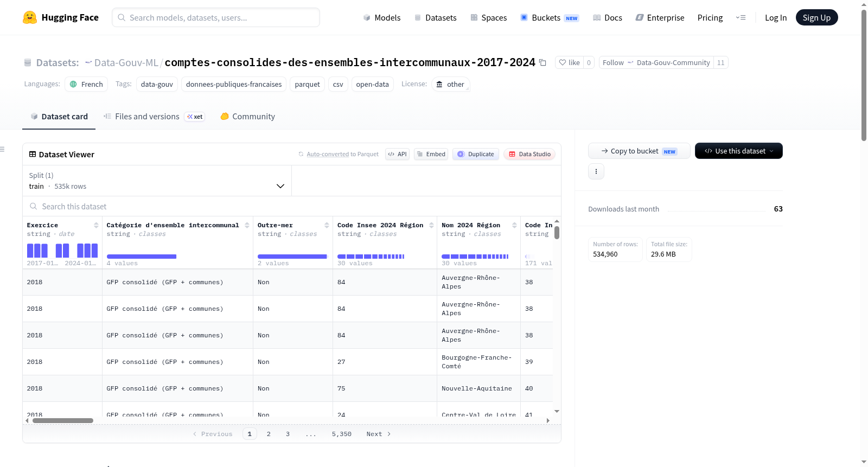Switch to the Dataset card tab
The width and height of the screenshot is (868, 467).
point(59,116)
